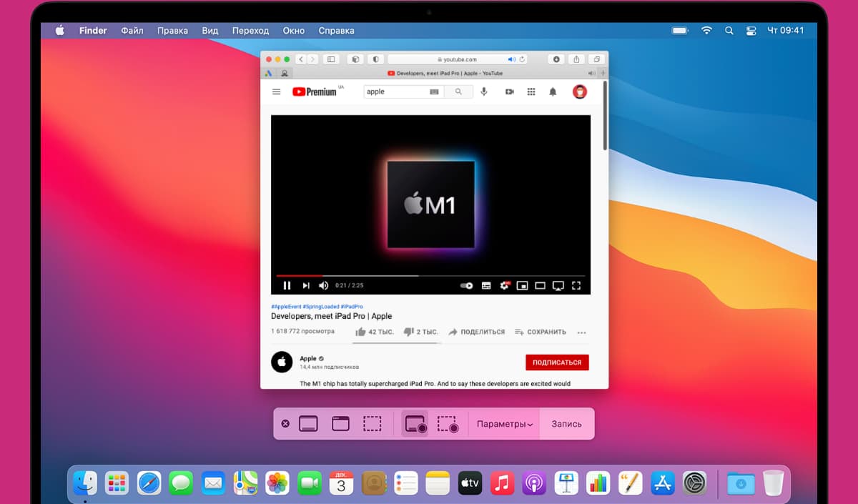Open Spotlight search in menu bar

[729, 31]
